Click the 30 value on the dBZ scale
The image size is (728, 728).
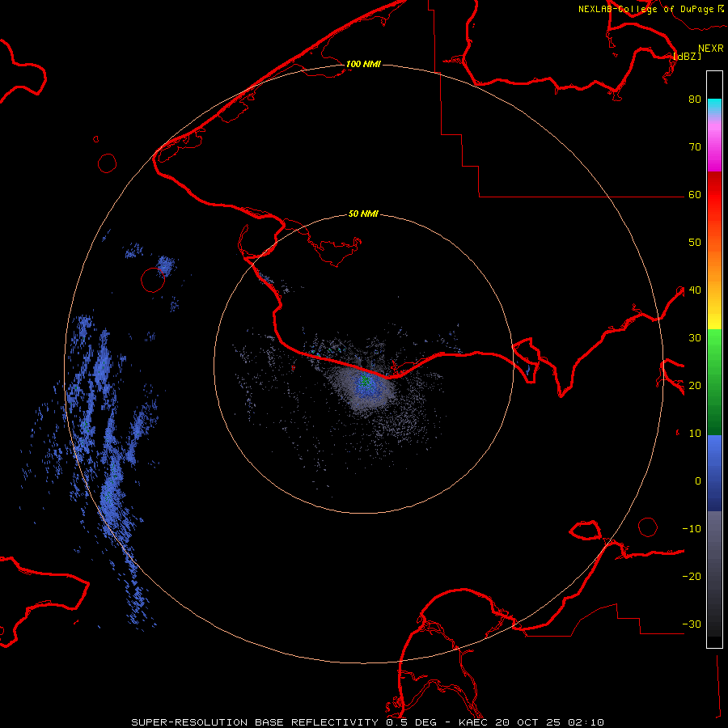tap(695, 338)
